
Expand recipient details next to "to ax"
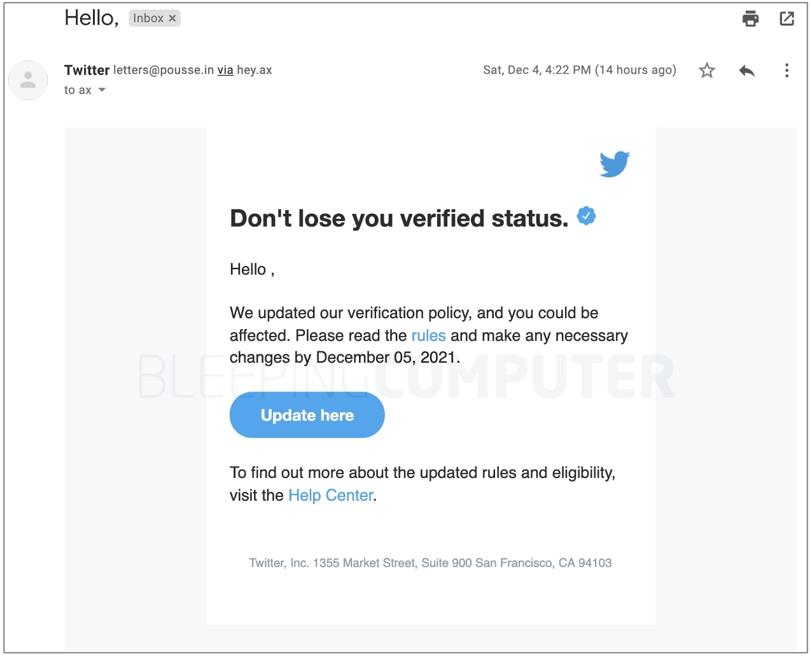coord(102,90)
